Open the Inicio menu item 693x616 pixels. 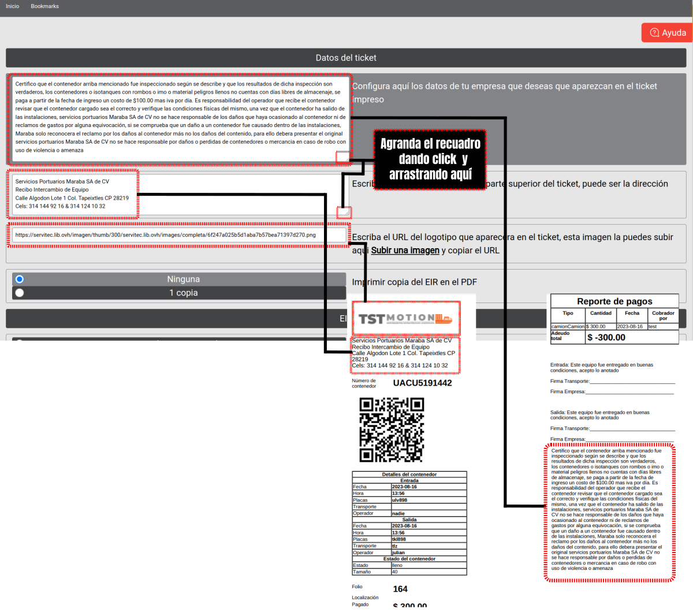12,6
